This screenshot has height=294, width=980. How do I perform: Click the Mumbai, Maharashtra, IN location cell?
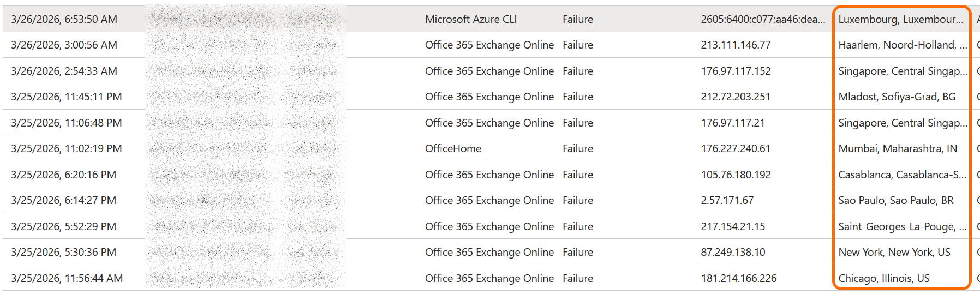[897, 148]
